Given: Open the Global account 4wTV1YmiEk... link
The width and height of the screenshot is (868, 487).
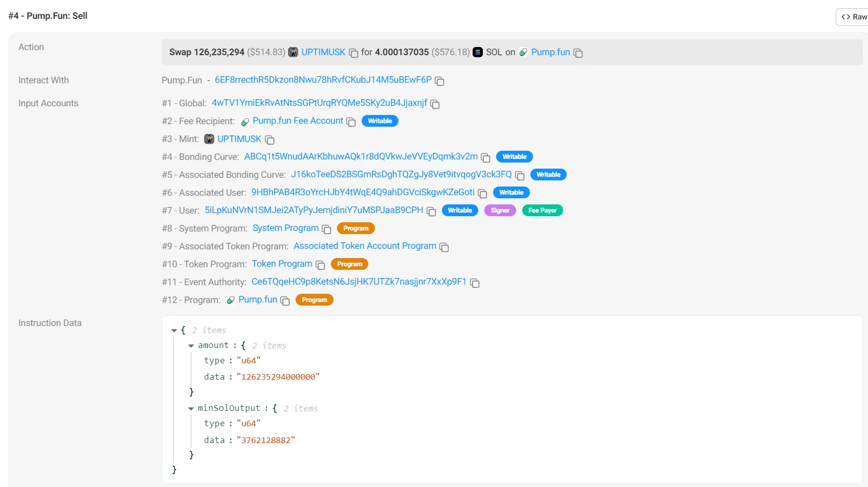Looking at the screenshot, I should pos(320,103).
